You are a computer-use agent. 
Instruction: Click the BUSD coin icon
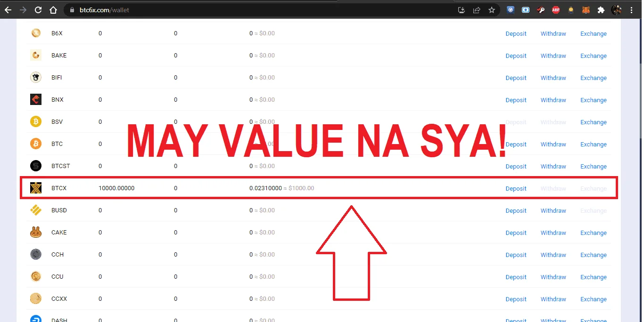click(x=36, y=210)
